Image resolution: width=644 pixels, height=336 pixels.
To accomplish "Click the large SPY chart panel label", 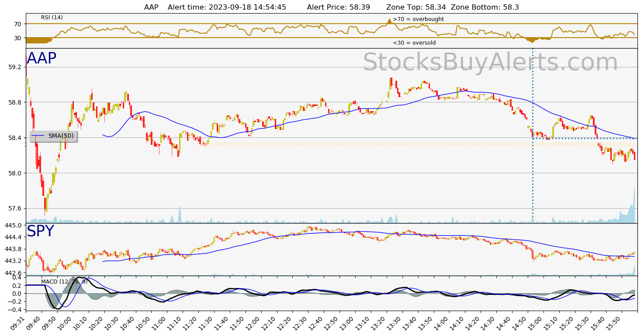I will tap(40, 231).
